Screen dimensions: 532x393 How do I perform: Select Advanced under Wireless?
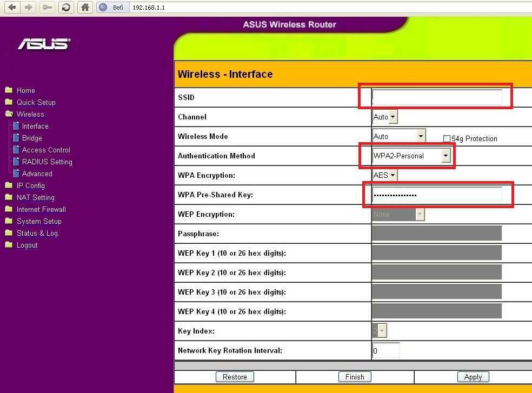(x=37, y=174)
